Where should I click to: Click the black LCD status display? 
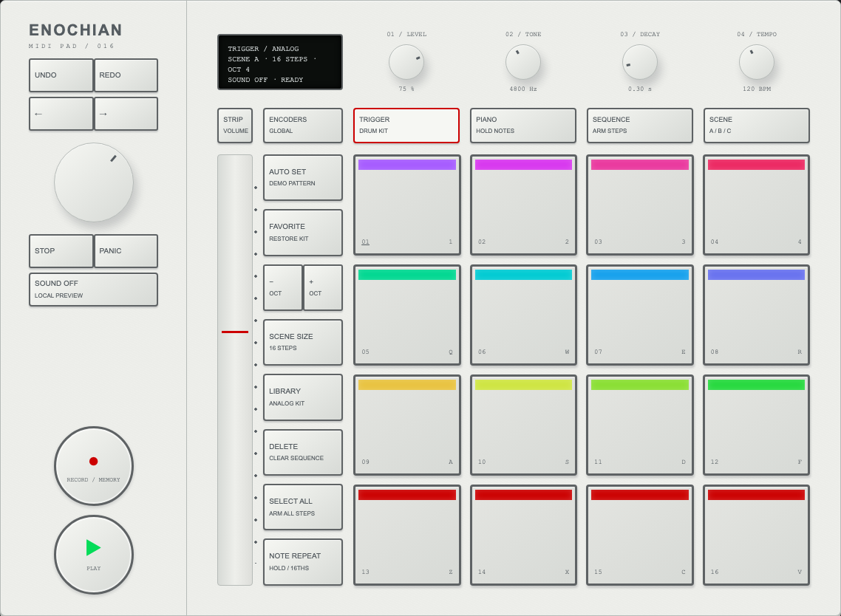click(x=280, y=62)
